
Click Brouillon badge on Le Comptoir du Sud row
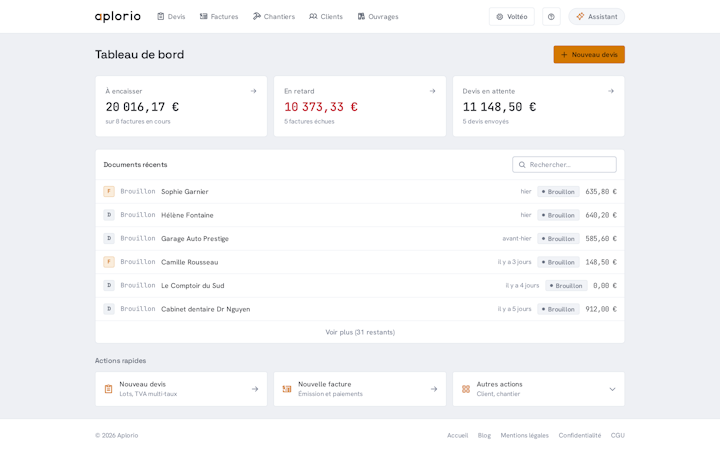[x=566, y=286]
